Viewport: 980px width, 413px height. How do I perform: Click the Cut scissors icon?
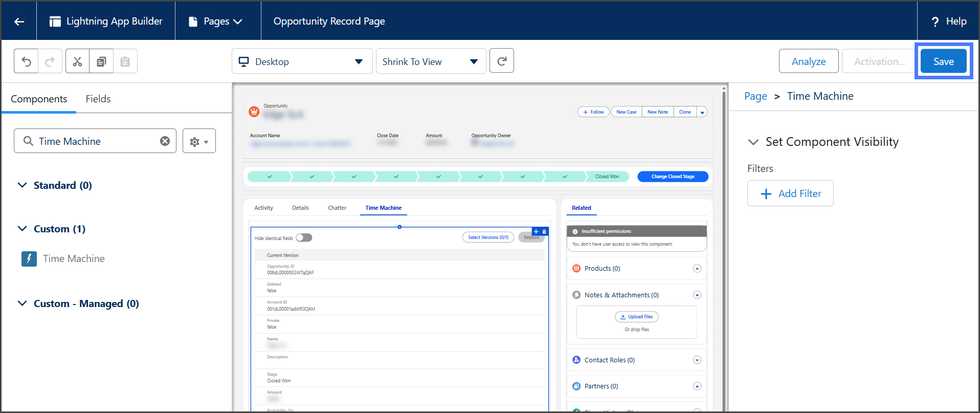click(x=77, y=61)
